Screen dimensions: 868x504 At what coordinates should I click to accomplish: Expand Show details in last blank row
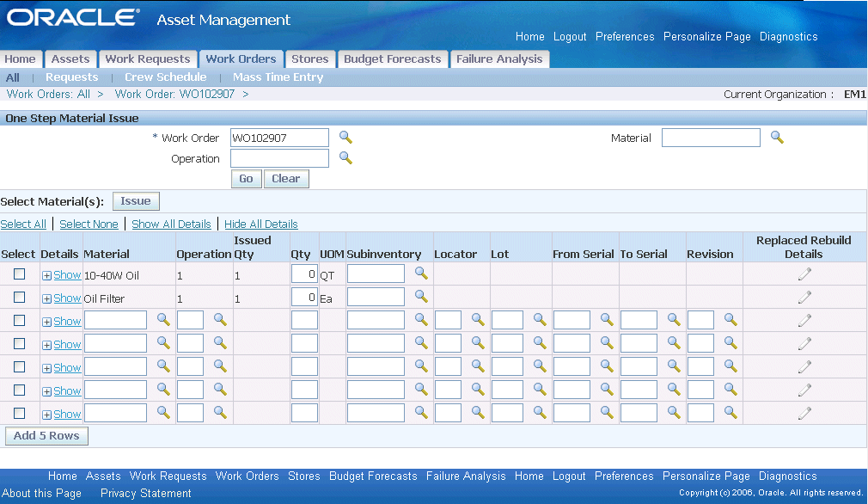[61, 415]
